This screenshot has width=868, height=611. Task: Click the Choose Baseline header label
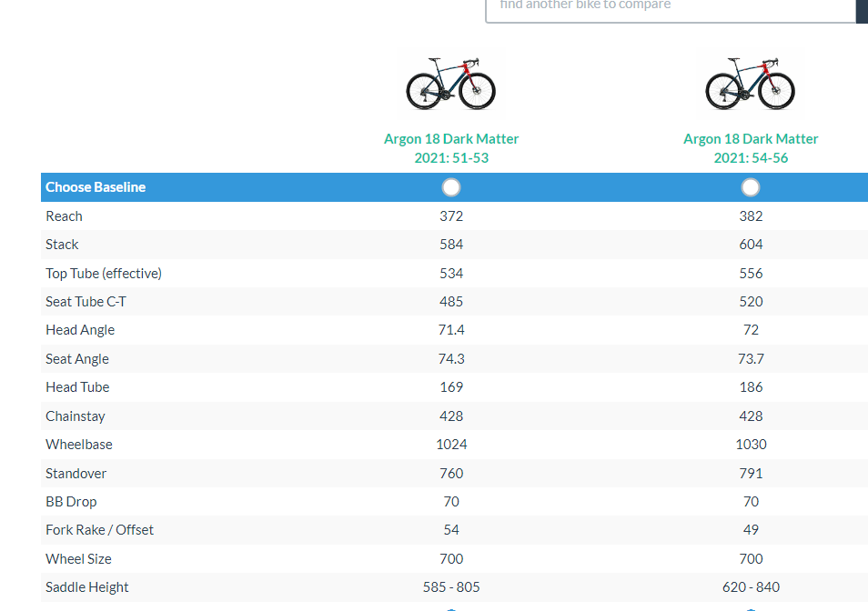(96, 187)
